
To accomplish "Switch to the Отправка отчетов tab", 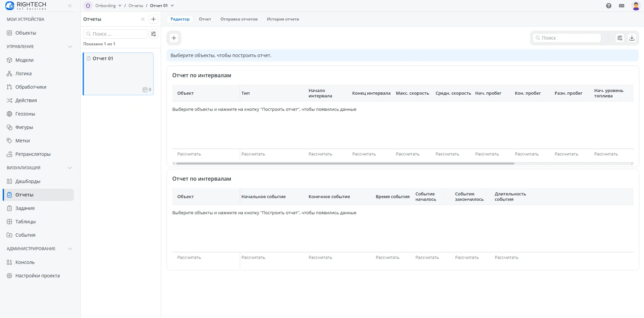I will click(x=239, y=19).
